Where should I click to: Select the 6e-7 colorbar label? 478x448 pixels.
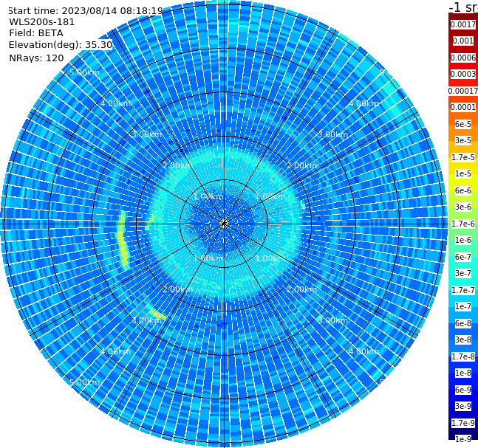pyautogui.click(x=463, y=257)
